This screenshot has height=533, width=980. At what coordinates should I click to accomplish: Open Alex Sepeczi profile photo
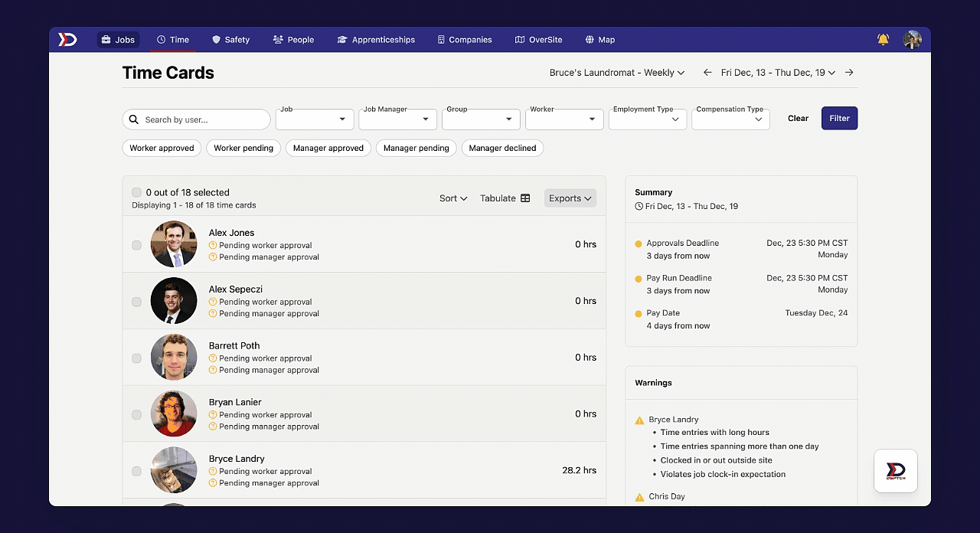click(174, 301)
